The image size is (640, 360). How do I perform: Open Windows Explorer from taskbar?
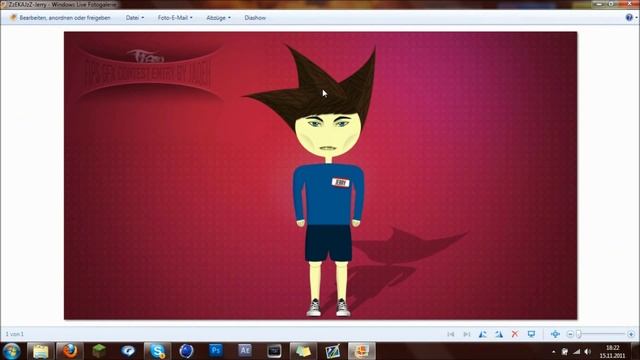point(40,351)
